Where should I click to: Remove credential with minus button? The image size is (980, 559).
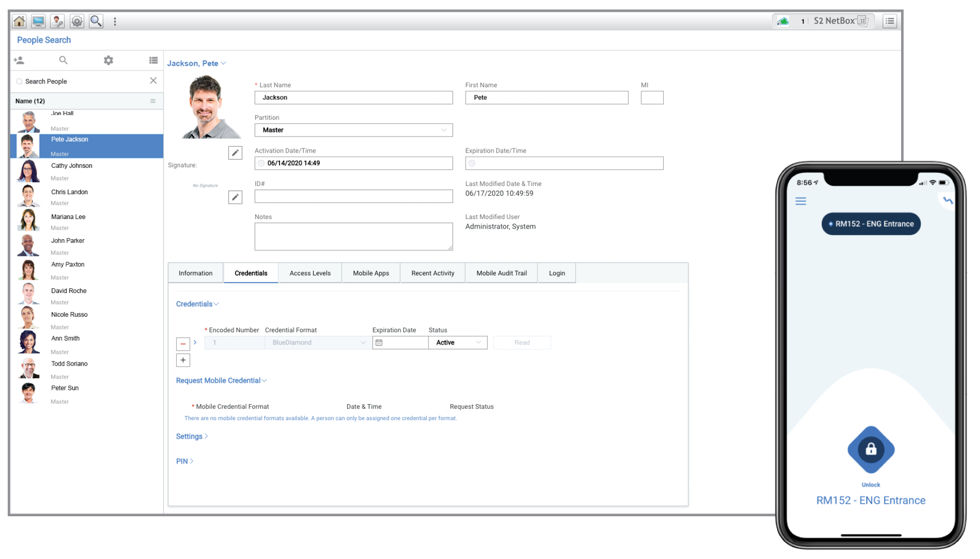point(183,344)
